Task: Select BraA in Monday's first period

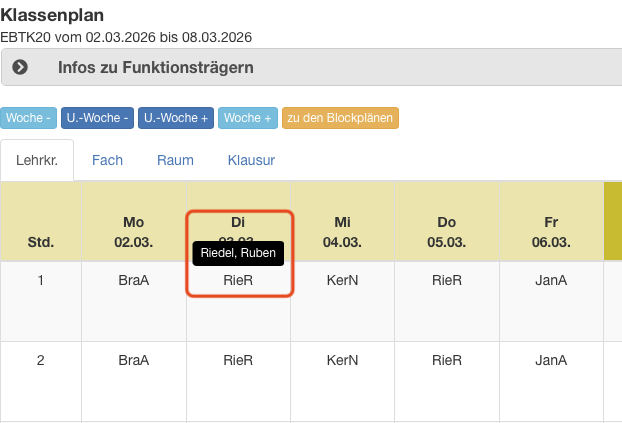Action: coord(133,281)
